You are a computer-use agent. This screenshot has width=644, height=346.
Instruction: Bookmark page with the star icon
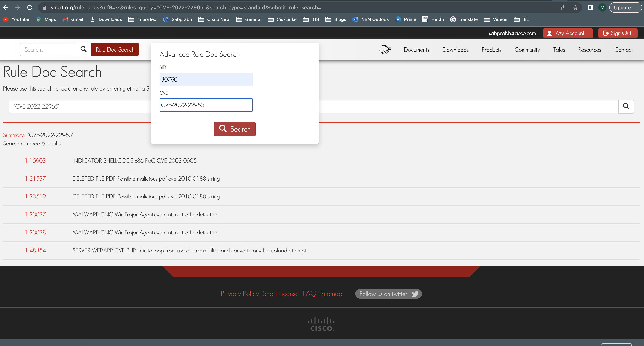click(x=575, y=7)
